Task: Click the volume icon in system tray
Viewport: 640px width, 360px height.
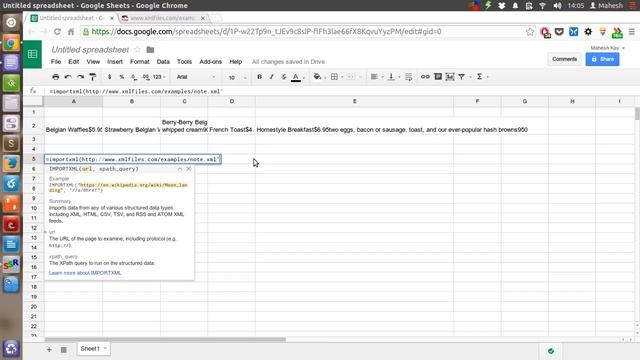Action: point(557,5)
